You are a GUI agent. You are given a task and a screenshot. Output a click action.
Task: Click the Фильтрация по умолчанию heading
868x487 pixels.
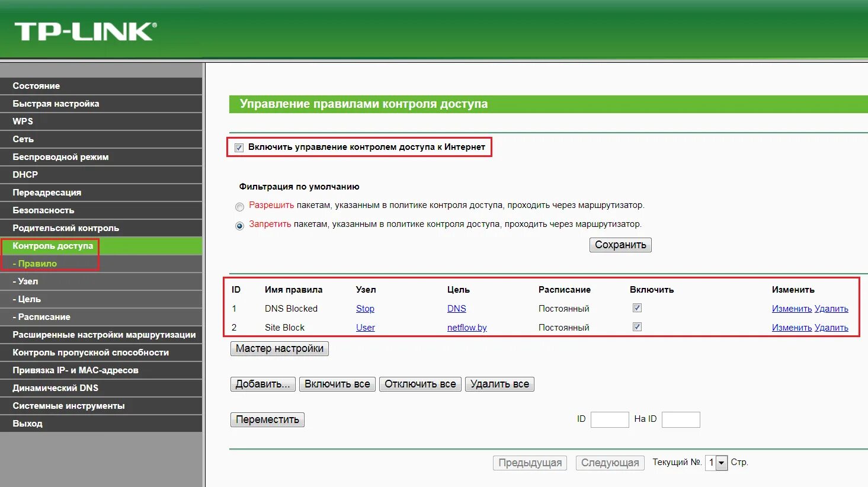[299, 187]
